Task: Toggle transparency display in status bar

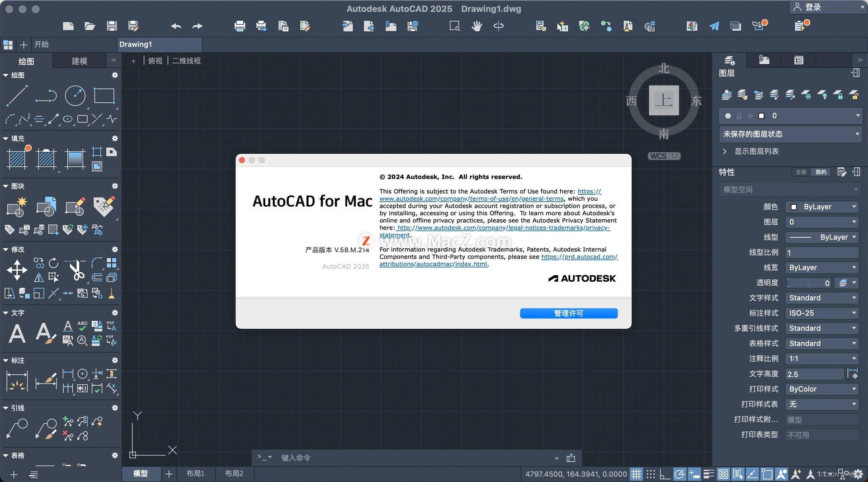Action: tap(723, 474)
